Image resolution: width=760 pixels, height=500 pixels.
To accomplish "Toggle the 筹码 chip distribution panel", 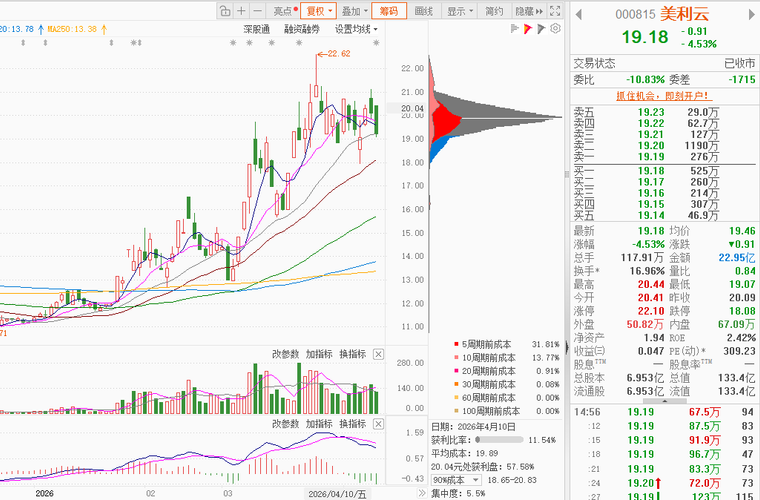I will 389,11.
